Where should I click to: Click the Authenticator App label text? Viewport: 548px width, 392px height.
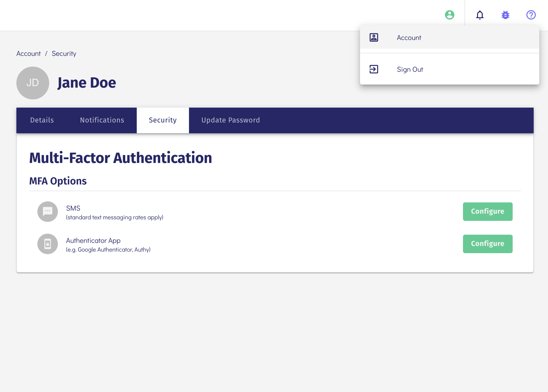coord(93,241)
